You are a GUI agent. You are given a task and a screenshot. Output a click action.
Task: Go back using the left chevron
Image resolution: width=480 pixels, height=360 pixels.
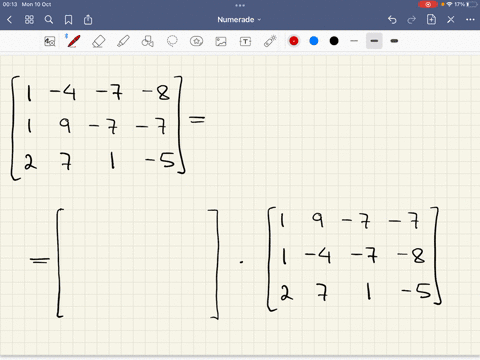click(9, 20)
